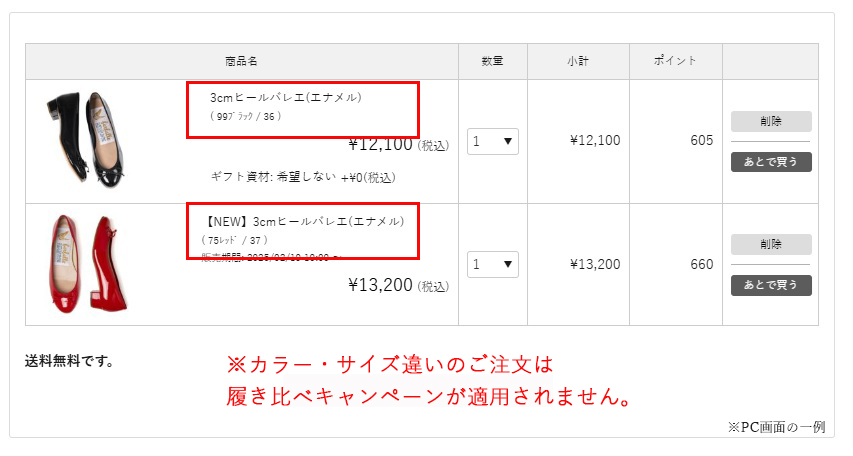The height and width of the screenshot is (456, 853).
Task: Click the 99ブラック / 36 variant text
Action: pyautogui.click(x=246, y=116)
